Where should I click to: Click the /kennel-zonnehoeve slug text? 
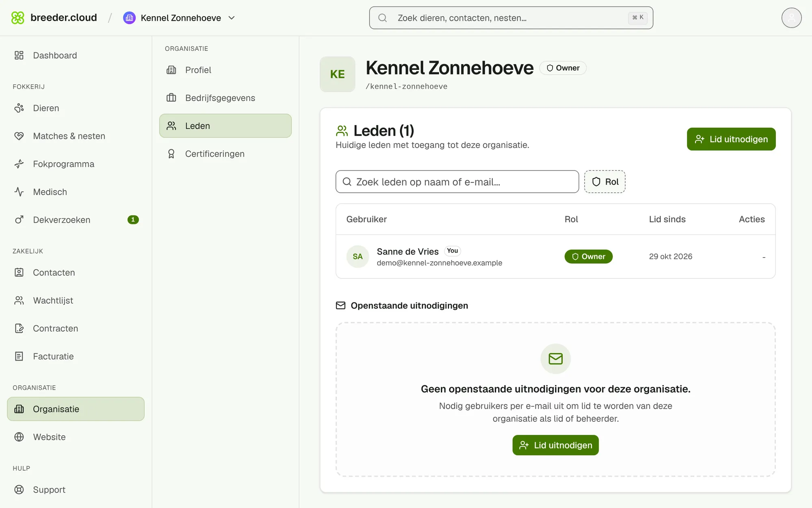tap(406, 87)
